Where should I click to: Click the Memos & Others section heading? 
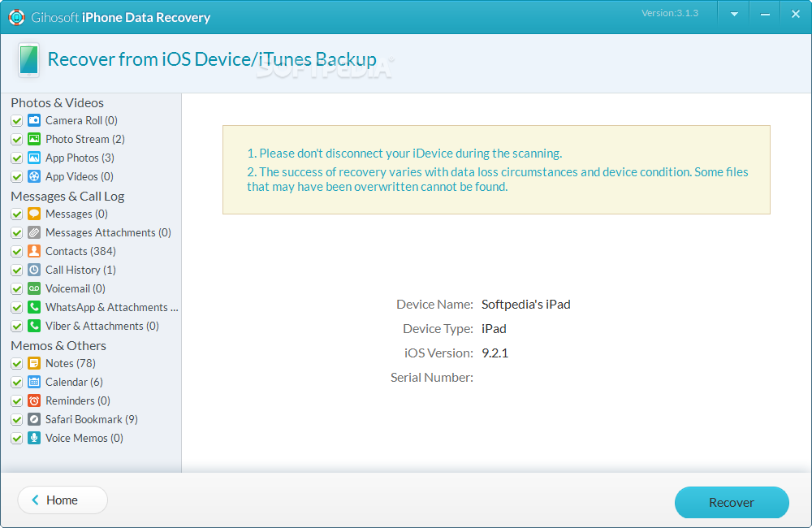pyautogui.click(x=58, y=345)
